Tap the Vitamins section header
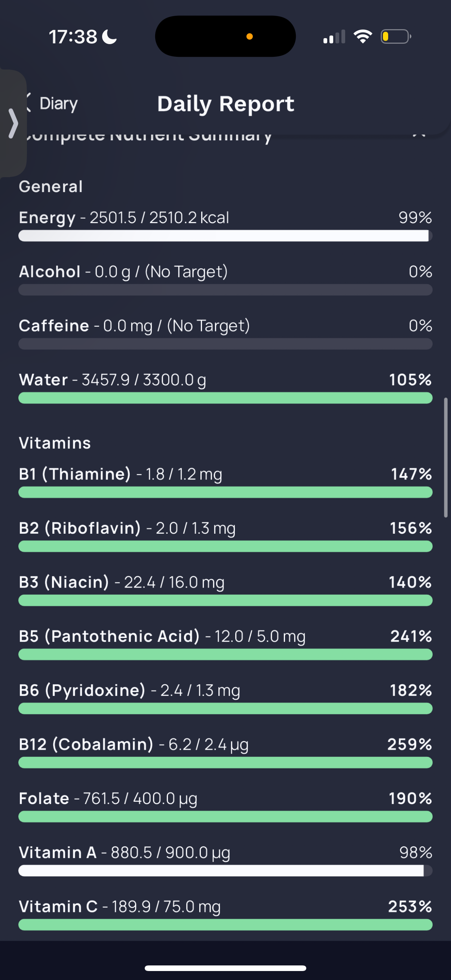 [x=55, y=443]
